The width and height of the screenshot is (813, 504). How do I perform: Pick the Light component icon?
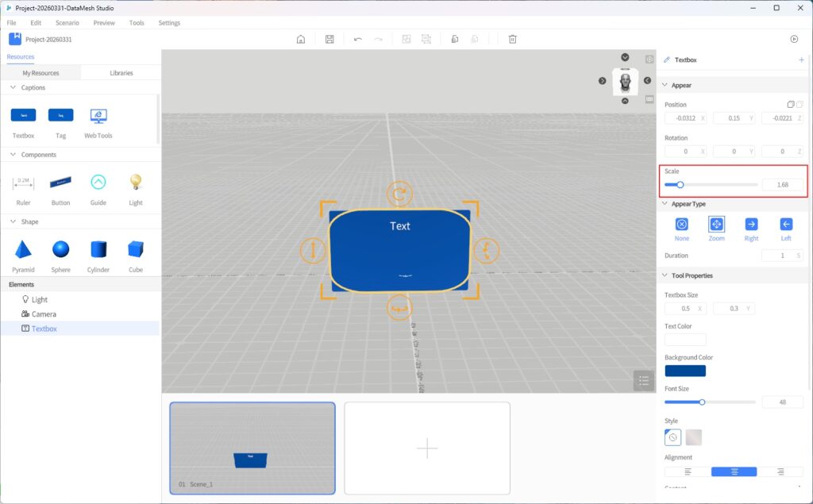(136, 183)
